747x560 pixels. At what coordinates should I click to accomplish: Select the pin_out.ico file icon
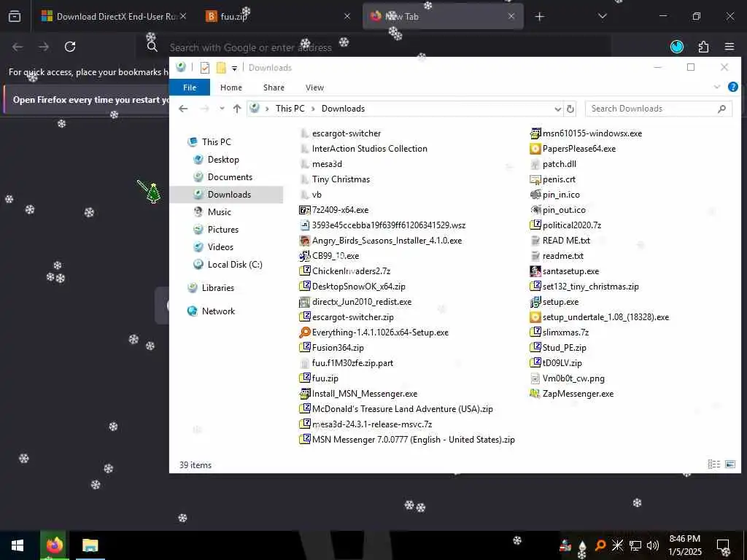[535, 210]
